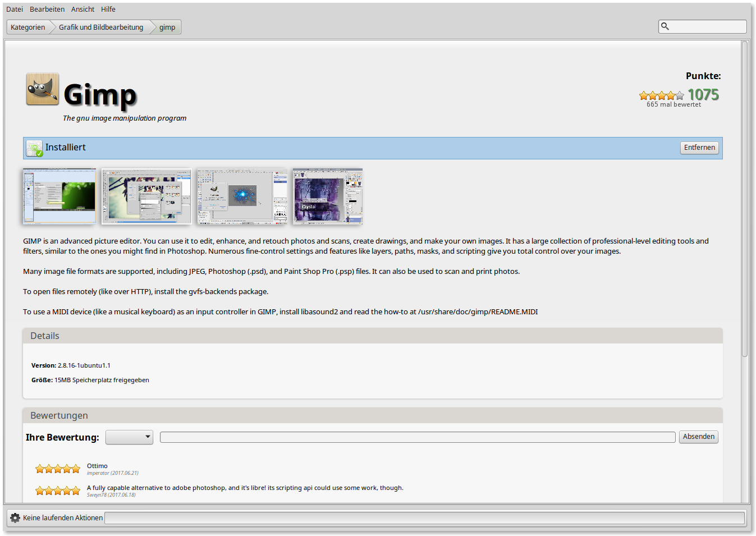Image resolution: width=756 pixels, height=536 pixels.
Task: Click the Entfernen button
Action: (x=699, y=148)
